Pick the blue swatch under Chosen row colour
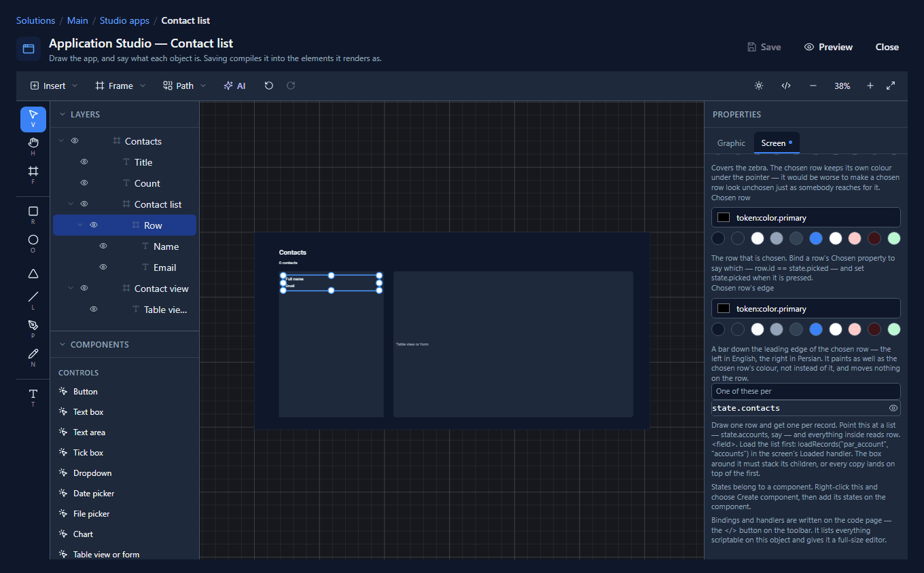The width and height of the screenshot is (924, 573). 816,238
